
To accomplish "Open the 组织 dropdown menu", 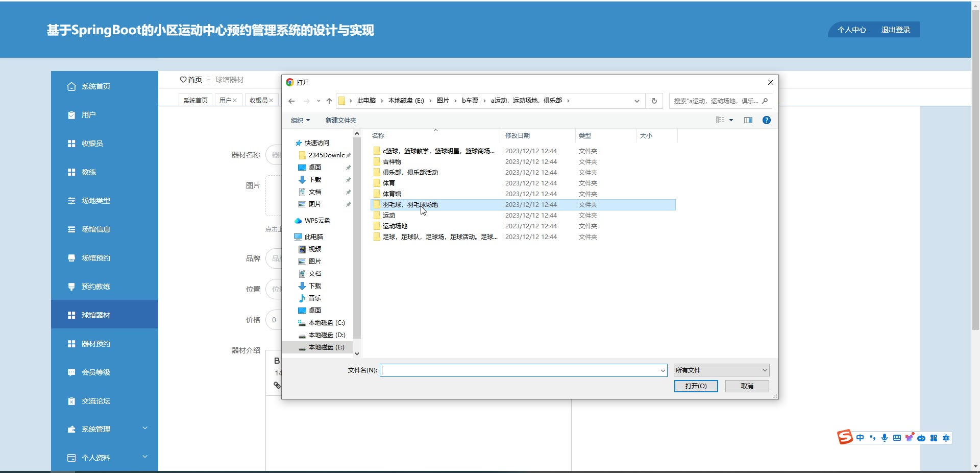I will [300, 121].
